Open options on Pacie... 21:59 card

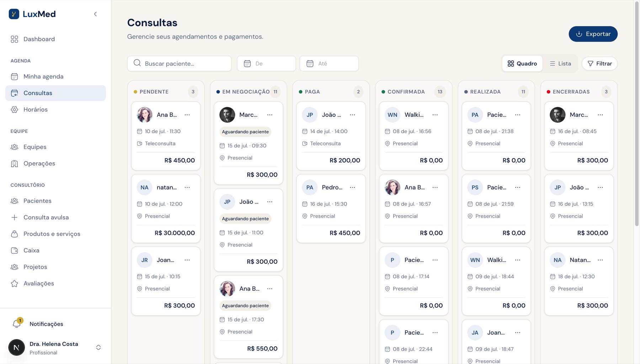[518, 188]
